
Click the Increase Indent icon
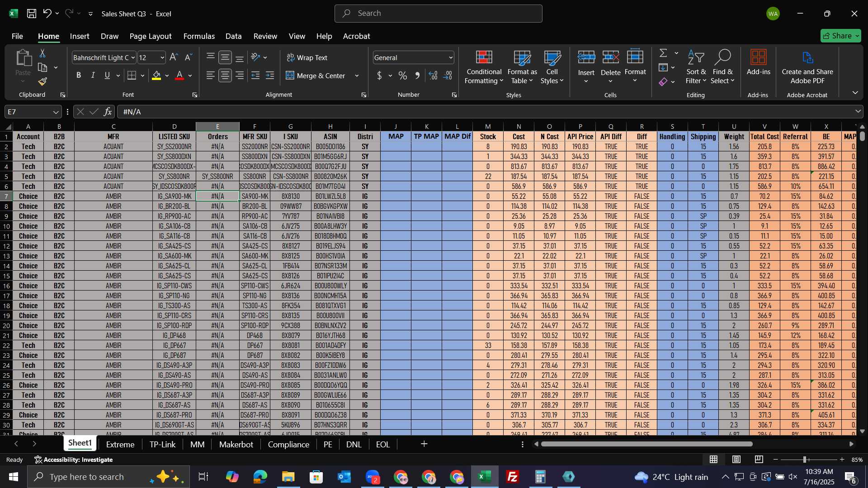point(270,75)
